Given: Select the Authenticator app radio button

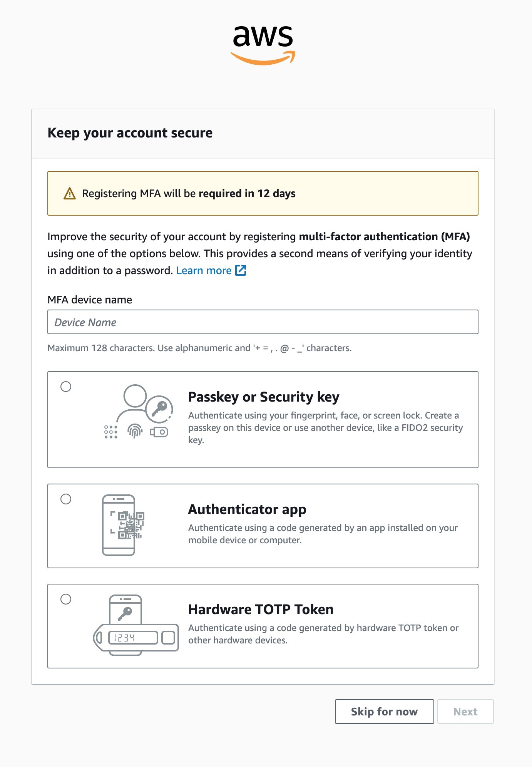Looking at the screenshot, I should (x=66, y=499).
